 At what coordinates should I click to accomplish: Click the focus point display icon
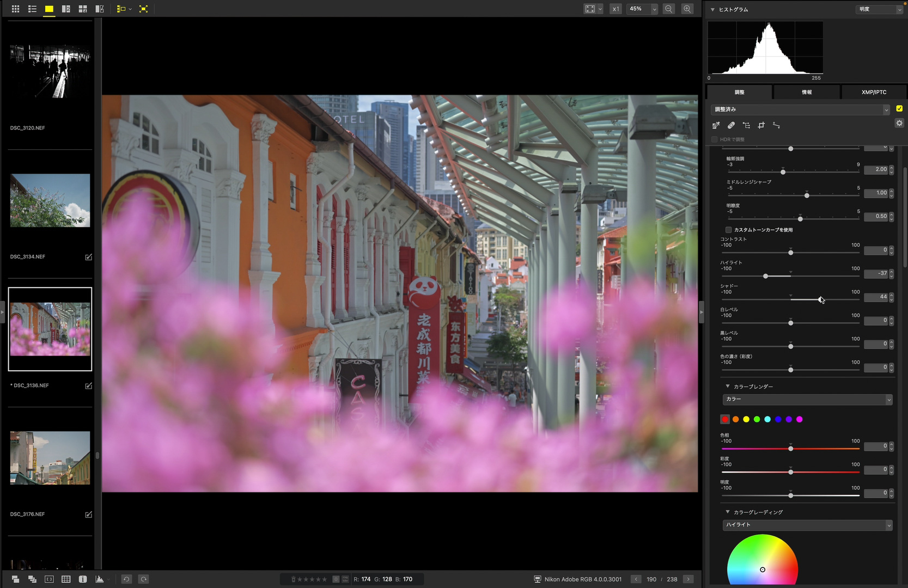(x=49, y=579)
